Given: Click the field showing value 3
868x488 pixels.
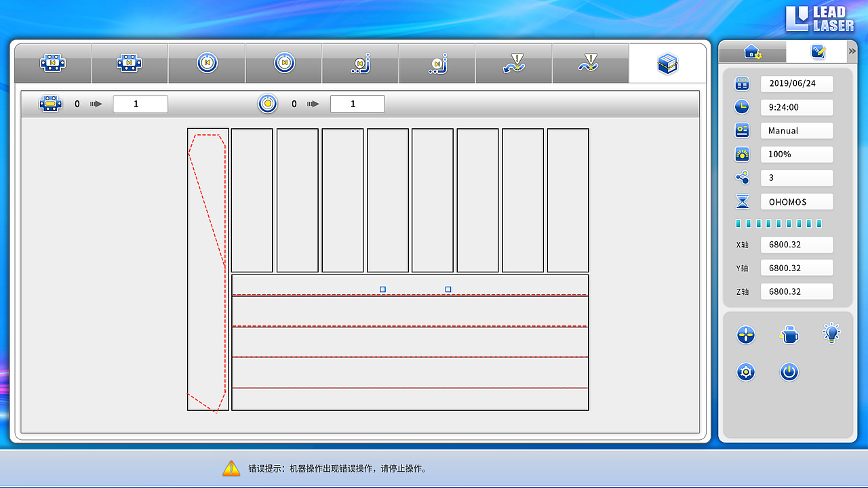Looking at the screenshot, I should [797, 178].
